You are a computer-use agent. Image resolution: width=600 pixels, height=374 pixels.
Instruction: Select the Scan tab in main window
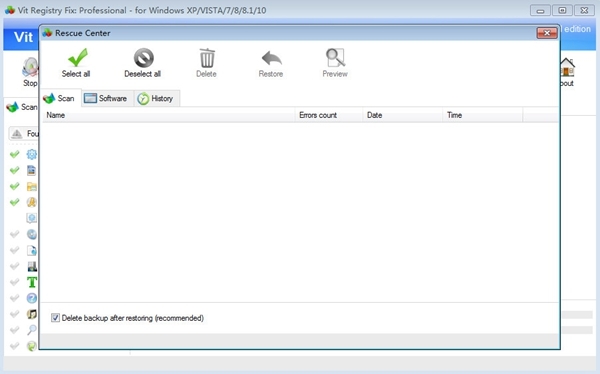(x=22, y=107)
